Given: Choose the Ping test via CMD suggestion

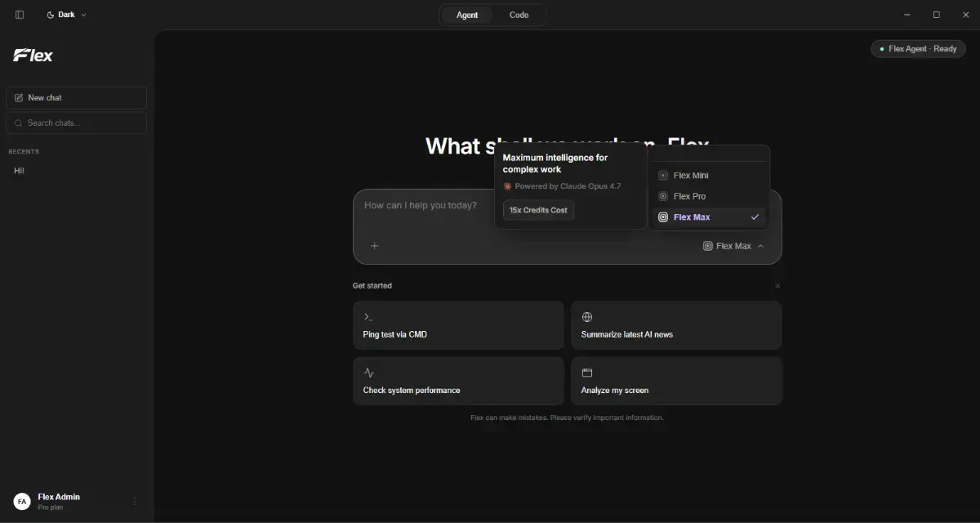Looking at the screenshot, I should [x=458, y=325].
